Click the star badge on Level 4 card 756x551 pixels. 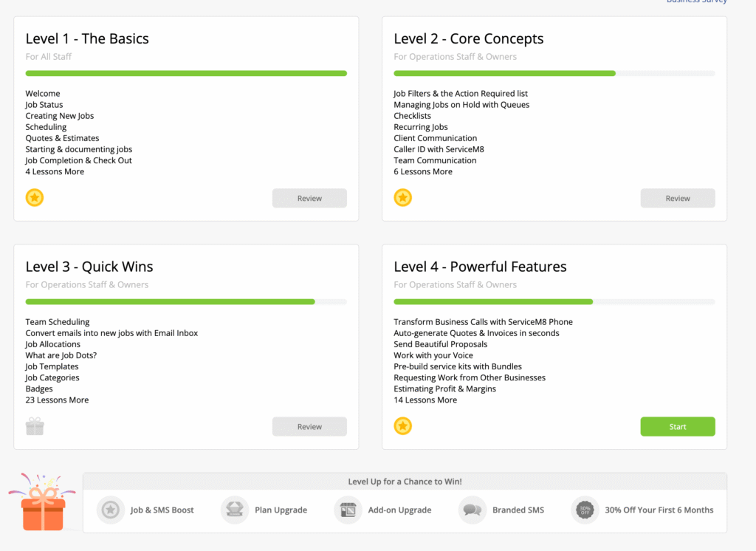tap(403, 426)
